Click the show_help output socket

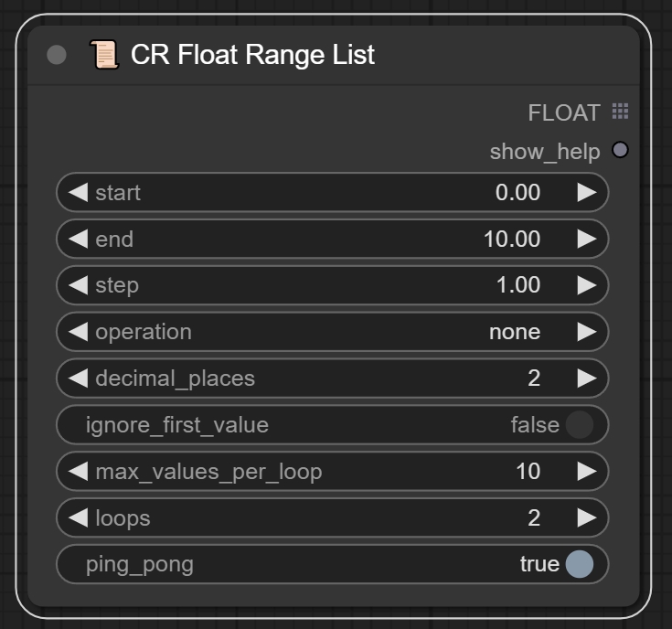coord(620,150)
